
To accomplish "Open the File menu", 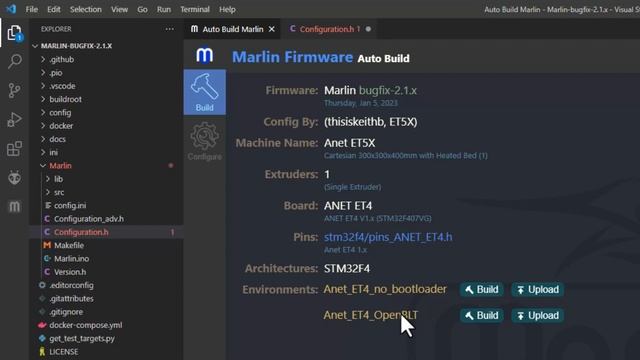I will pyautogui.click(x=31, y=9).
